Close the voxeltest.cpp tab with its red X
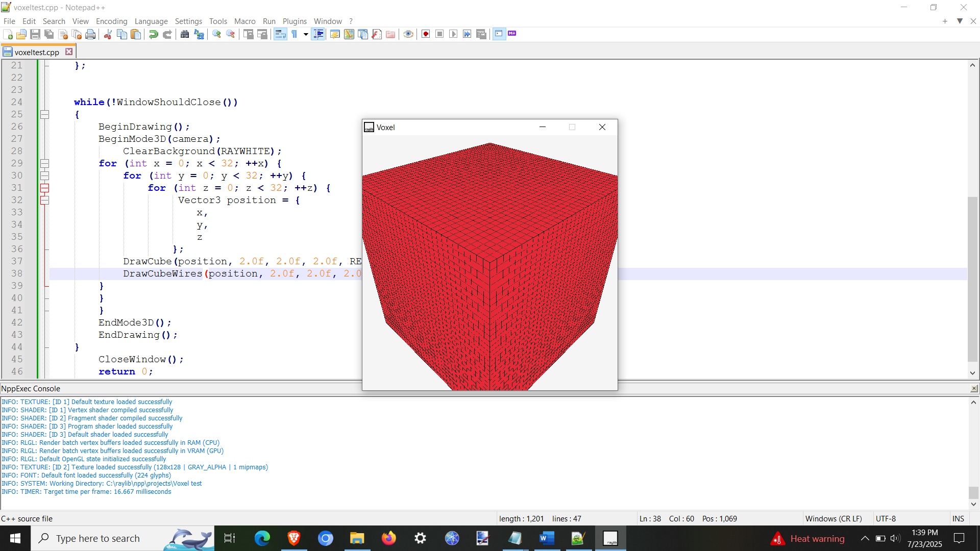The width and height of the screenshot is (980, 551). 69,52
